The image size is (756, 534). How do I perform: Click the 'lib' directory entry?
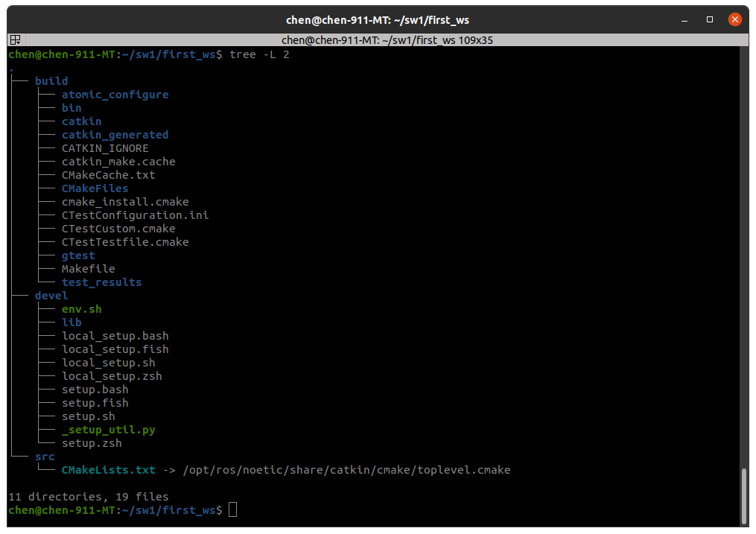[72, 322]
